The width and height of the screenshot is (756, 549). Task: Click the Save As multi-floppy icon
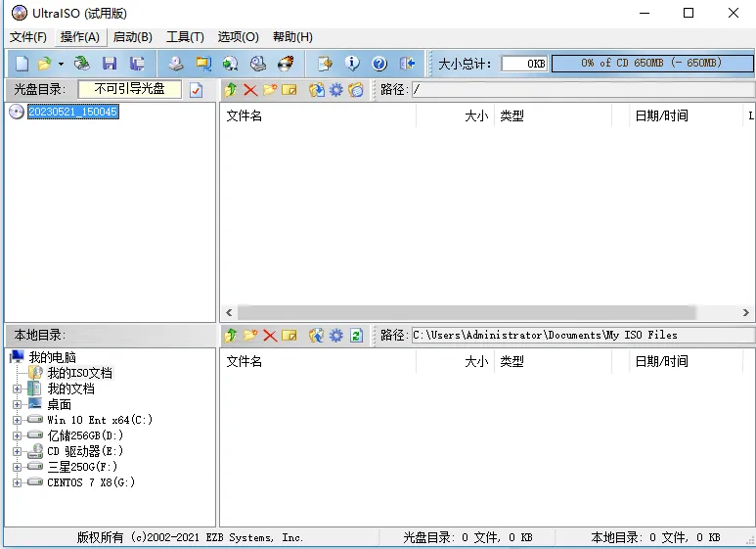tap(137, 64)
